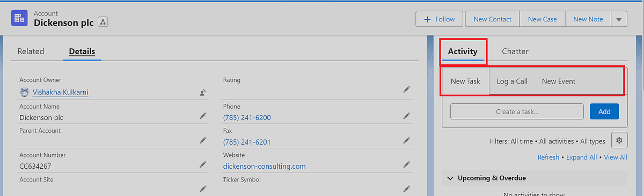Click the Expand All link

click(581, 157)
